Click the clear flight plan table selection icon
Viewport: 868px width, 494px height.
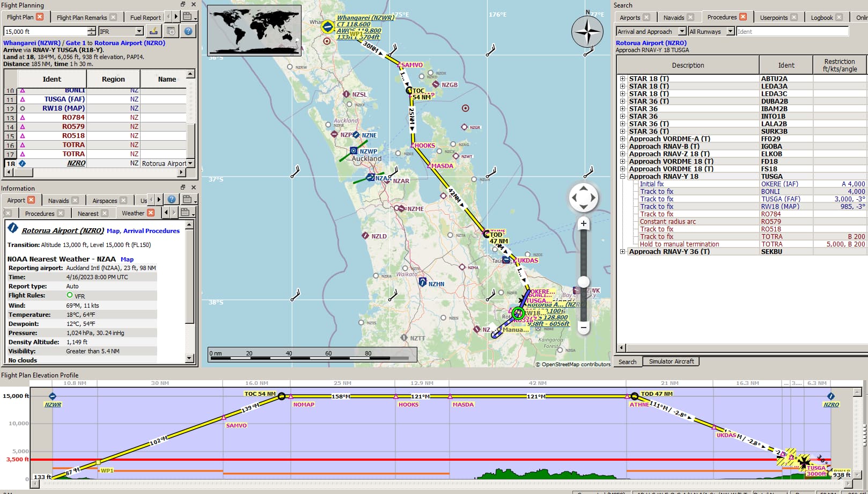click(x=153, y=31)
